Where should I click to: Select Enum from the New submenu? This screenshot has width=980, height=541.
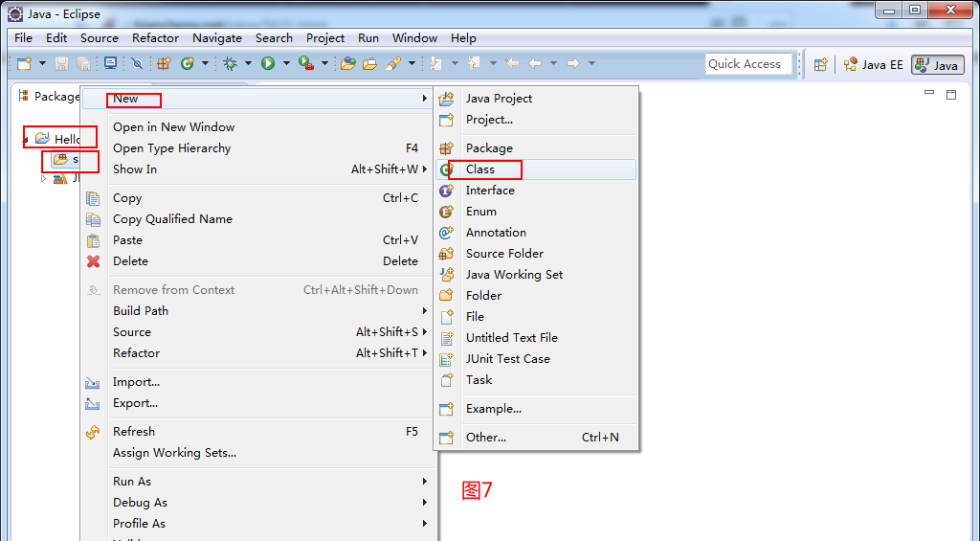click(x=536, y=212)
